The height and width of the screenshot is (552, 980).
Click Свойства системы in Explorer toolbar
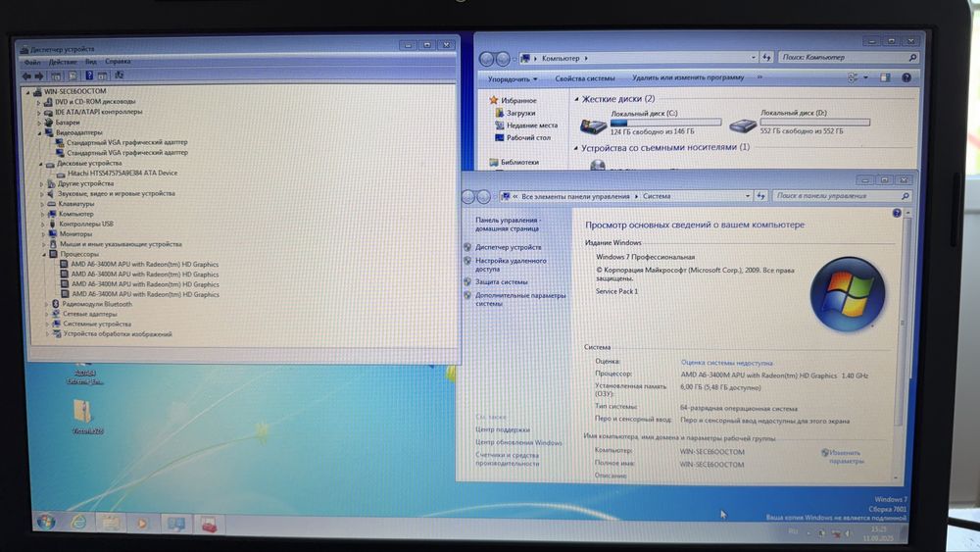pos(585,78)
